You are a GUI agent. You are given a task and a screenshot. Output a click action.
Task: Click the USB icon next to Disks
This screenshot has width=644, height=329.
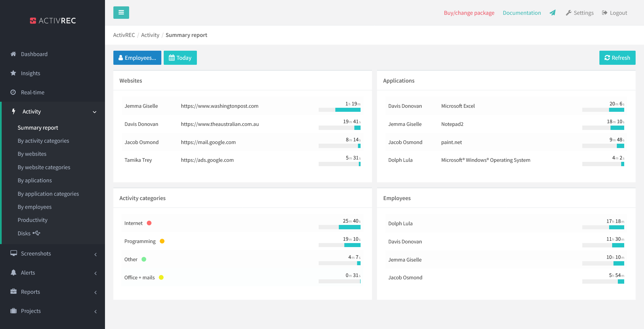37,233
